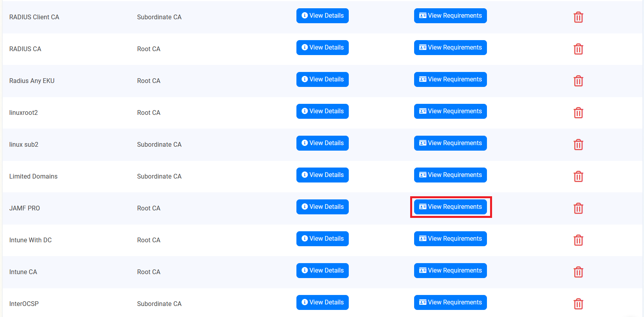644x317 pixels.
Task: Show details of RADIUS CA
Action: (x=322, y=48)
